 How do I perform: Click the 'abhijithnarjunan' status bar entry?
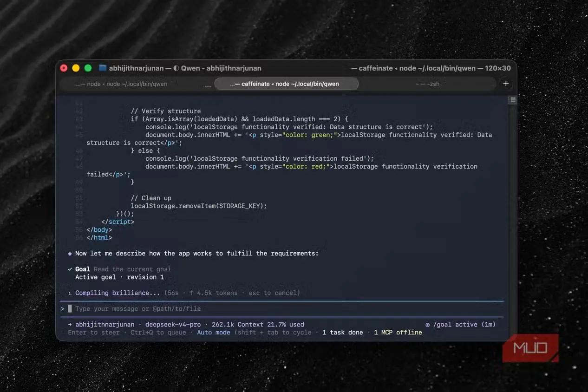pos(105,325)
